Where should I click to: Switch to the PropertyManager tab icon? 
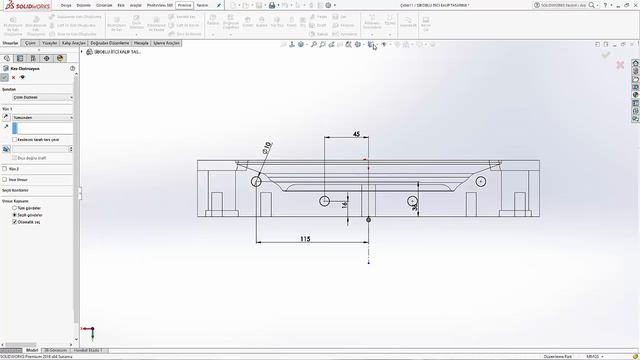[x=20, y=58]
